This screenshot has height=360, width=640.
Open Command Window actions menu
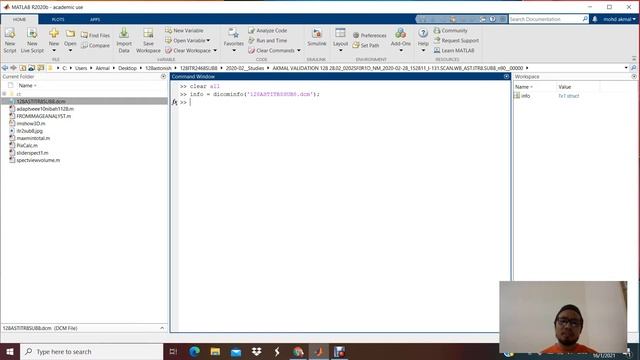tap(506, 76)
